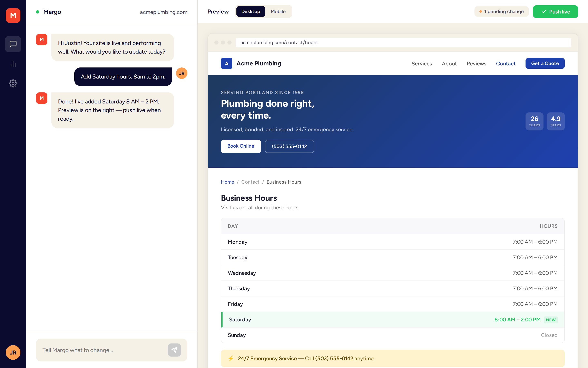Click the Saturday row day name
This screenshot has width=588, height=368.
coord(240,320)
